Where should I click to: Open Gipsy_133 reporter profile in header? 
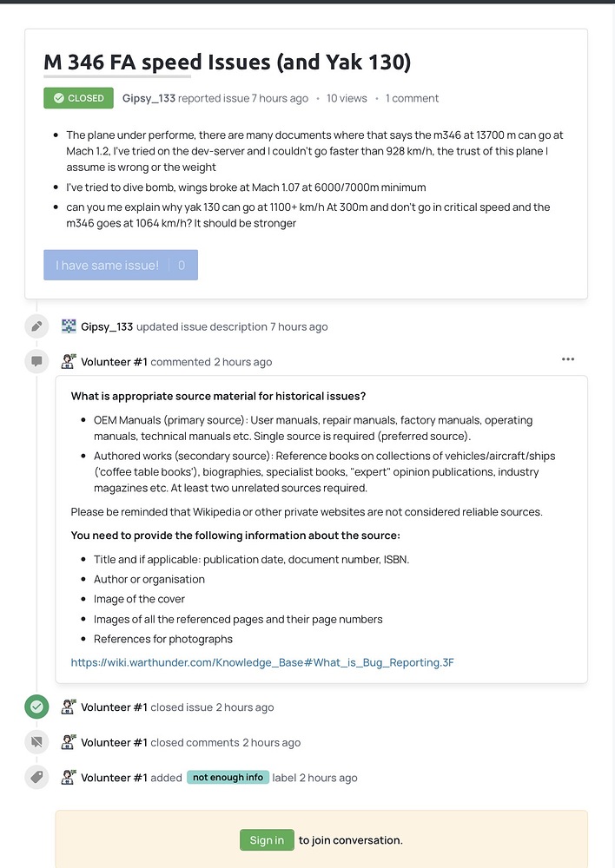(x=149, y=98)
